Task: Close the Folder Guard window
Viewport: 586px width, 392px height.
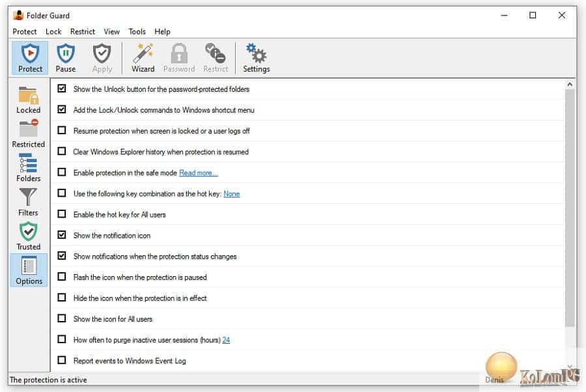Action: [562, 16]
